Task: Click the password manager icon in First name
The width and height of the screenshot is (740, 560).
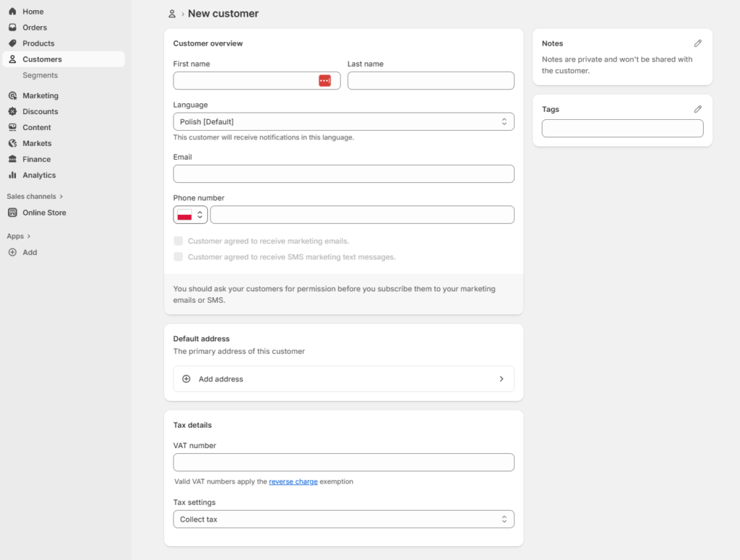Action: [x=324, y=81]
